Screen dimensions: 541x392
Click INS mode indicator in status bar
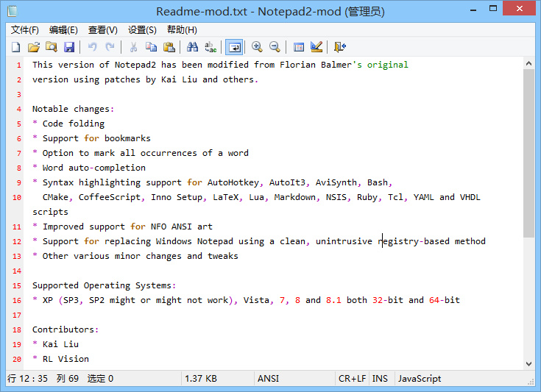click(x=380, y=379)
